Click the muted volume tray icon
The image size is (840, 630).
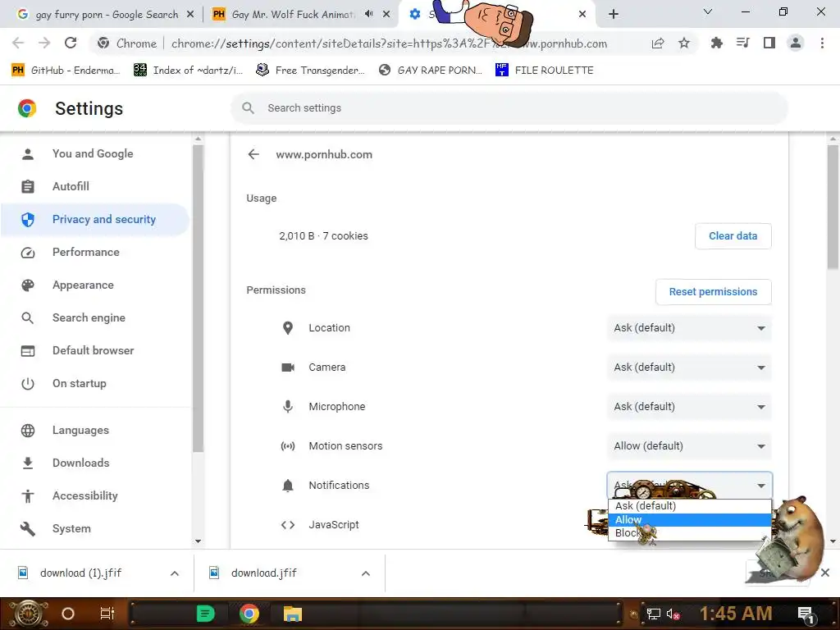(673, 614)
